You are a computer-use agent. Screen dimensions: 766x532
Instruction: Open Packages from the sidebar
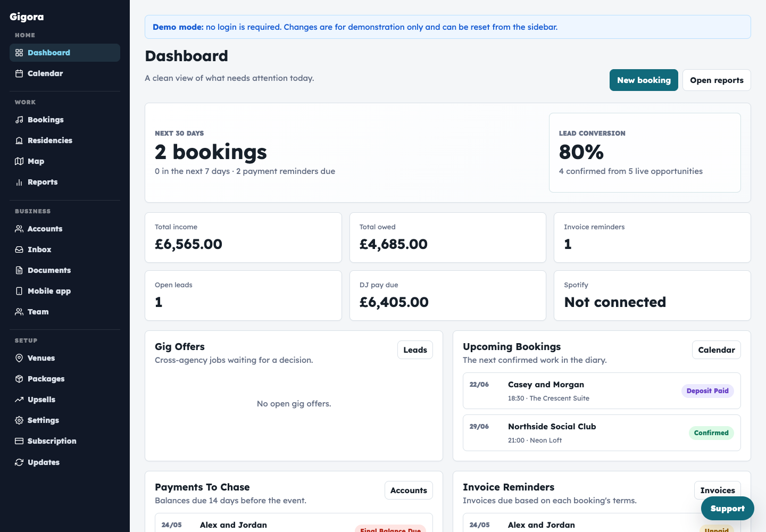tap(65, 379)
